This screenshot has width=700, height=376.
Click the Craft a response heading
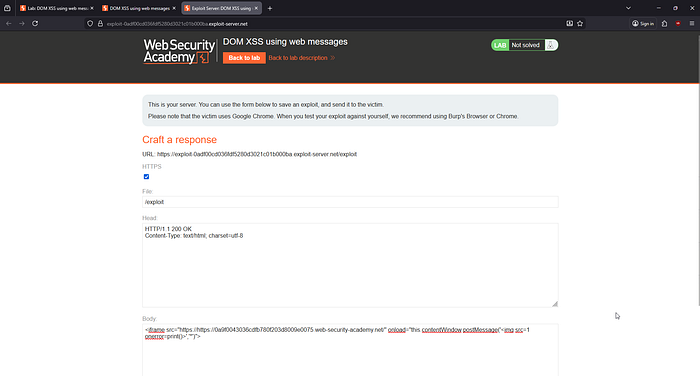179,140
